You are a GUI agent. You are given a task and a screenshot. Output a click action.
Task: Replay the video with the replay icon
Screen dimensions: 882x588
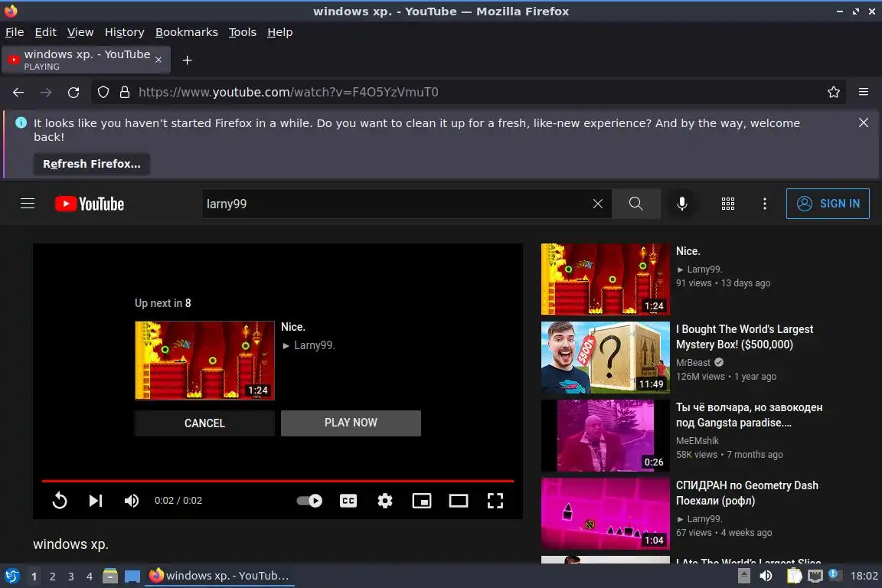tap(60, 501)
